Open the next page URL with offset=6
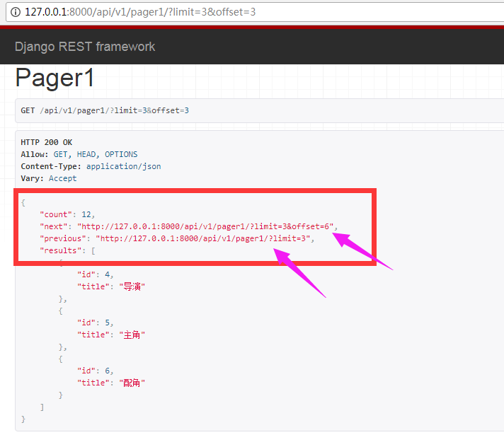Viewport: 504px width, 447px height. [205, 227]
